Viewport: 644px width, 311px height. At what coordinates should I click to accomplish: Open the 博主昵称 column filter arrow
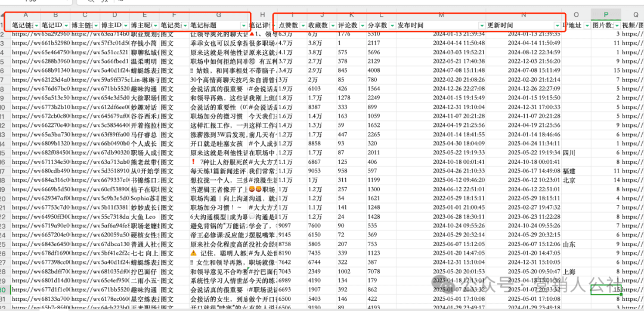click(156, 26)
